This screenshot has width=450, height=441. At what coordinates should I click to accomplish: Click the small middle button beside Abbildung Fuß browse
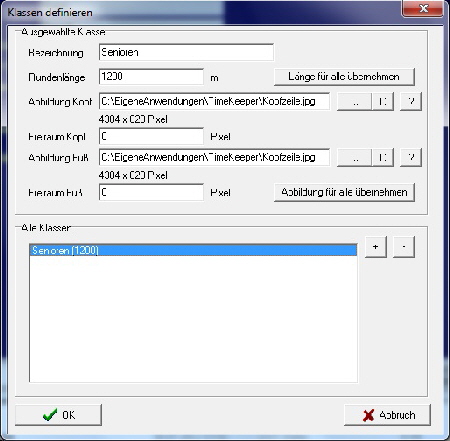pyautogui.click(x=383, y=157)
